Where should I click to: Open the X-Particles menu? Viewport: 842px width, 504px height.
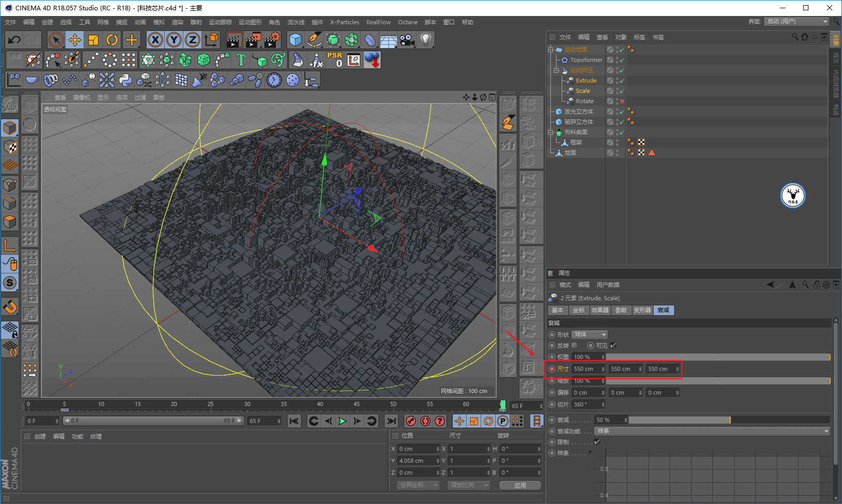pyautogui.click(x=344, y=22)
